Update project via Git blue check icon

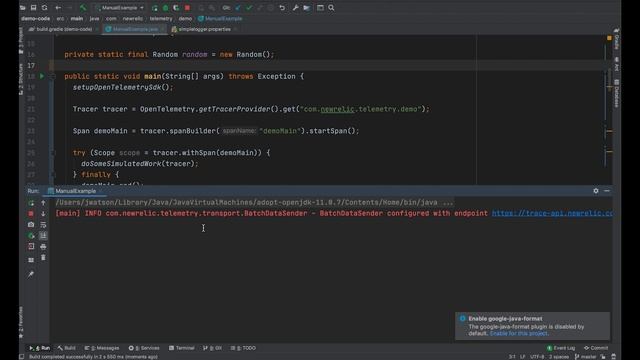pos(238,8)
